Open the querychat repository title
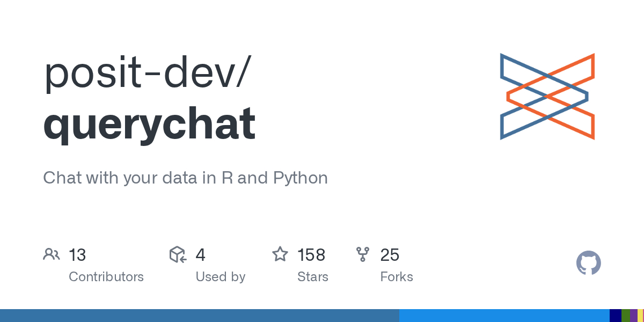 [x=149, y=123]
